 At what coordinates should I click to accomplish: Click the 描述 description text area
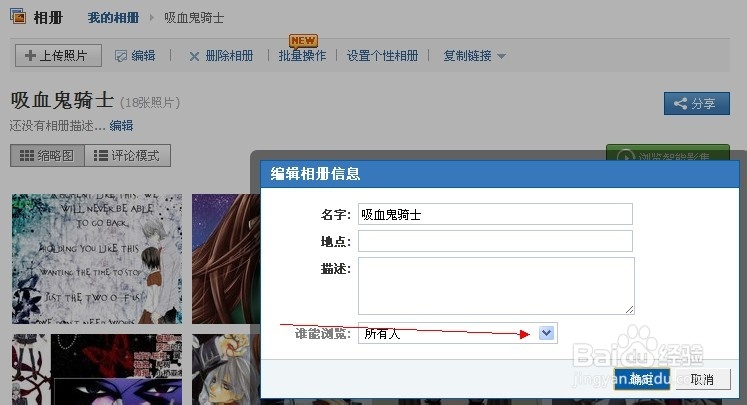coord(496,286)
